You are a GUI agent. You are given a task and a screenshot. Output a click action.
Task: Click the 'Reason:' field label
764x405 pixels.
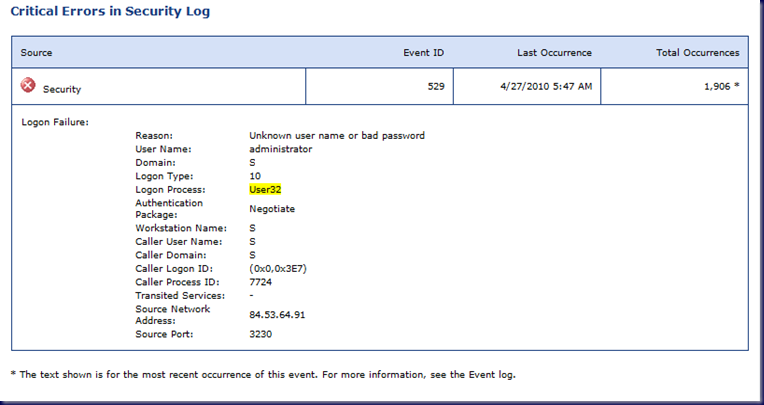[154, 135]
